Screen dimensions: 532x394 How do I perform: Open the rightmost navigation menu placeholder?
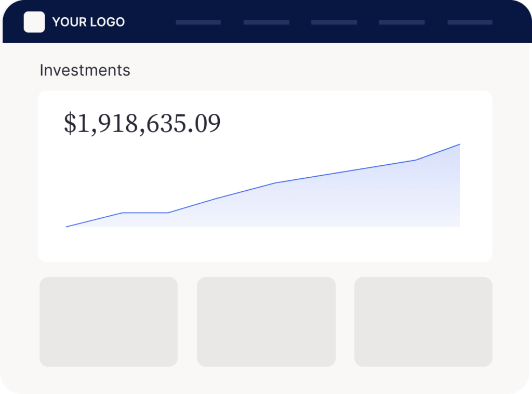point(470,22)
